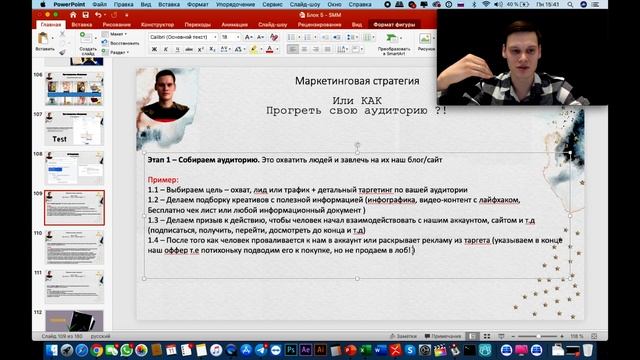Click the increase indent icon

tap(336, 37)
